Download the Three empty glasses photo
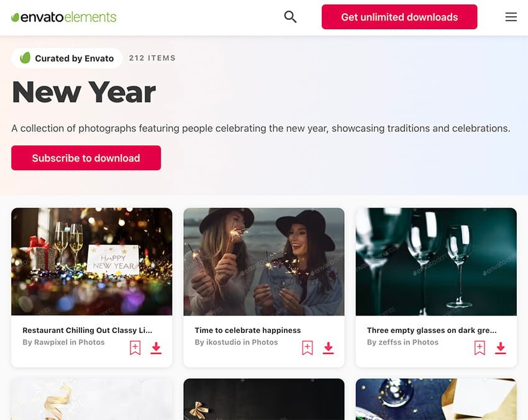The image size is (528, 420). pyautogui.click(x=501, y=349)
